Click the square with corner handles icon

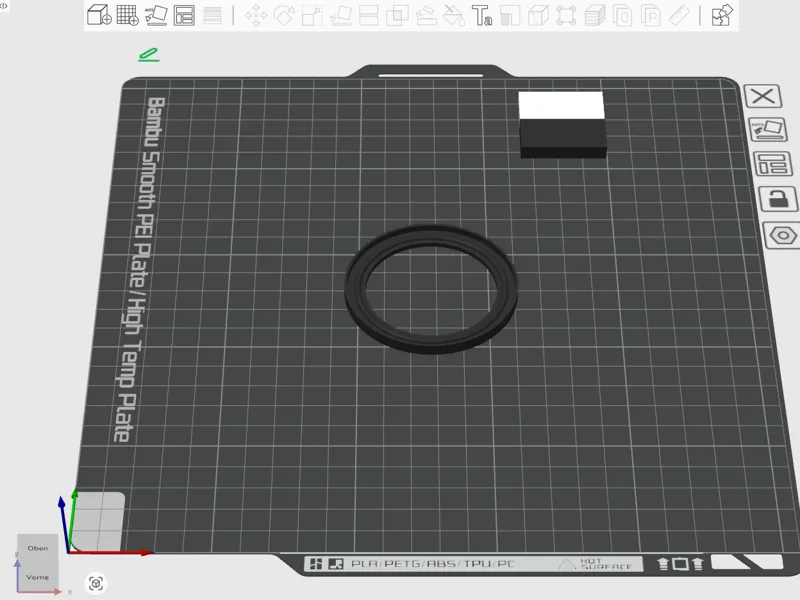(x=566, y=16)
